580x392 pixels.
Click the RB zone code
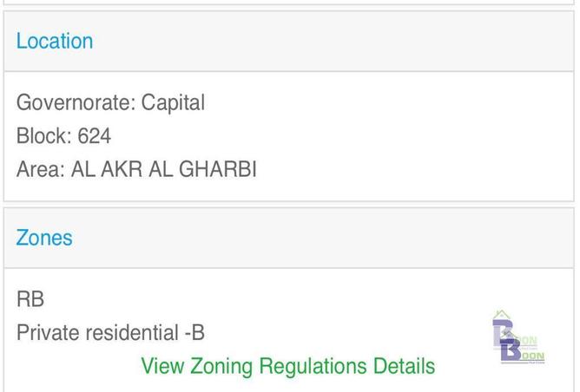(30, 299)
